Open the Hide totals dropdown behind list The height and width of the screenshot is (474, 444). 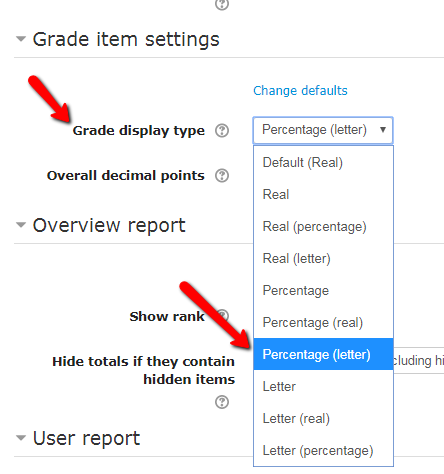(419, 360)
